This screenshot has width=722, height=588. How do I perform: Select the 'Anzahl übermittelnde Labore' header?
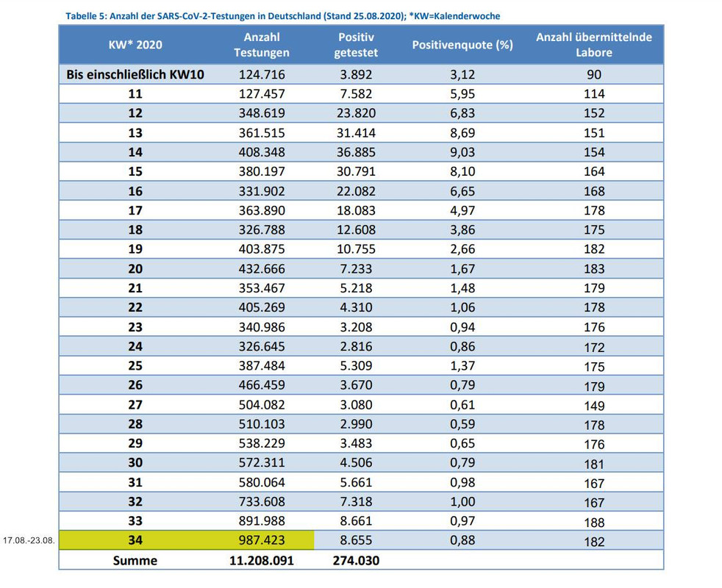(x=594, y=45)
